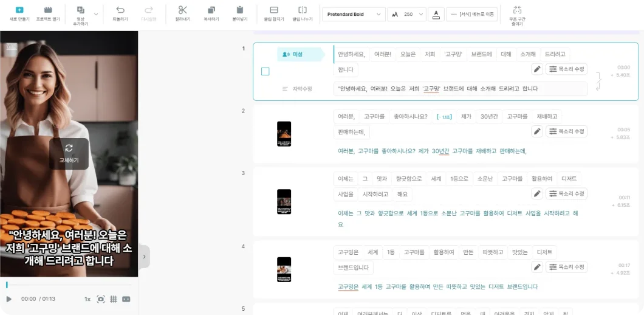The image size is (644, 315).
Task: Click the subtitle input field of clip 1
Action: pos(461,89)
